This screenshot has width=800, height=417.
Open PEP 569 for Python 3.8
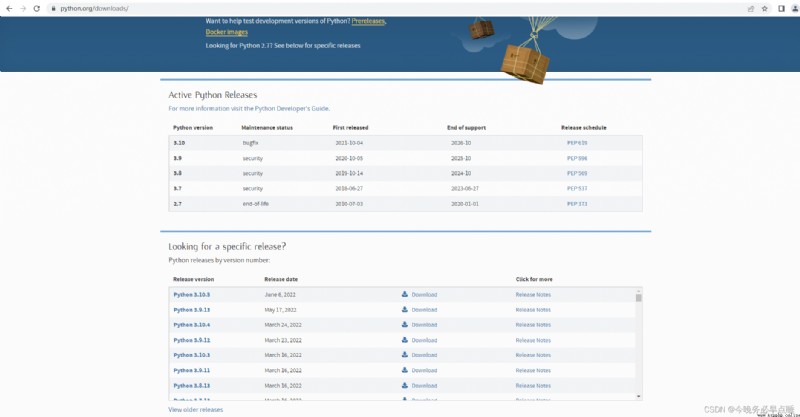coord(577,173)
